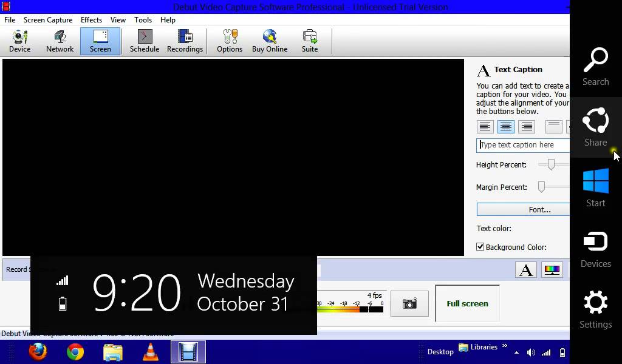Select the Device capture source
Viewport: 622px width, 364px height.
point(20,41)
